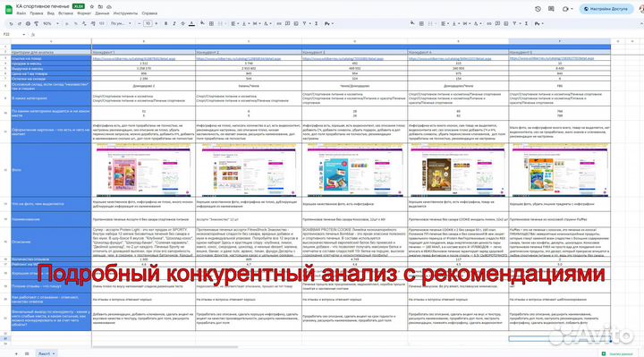
Task: Toggle bold formatting
Action: point(166,24)
